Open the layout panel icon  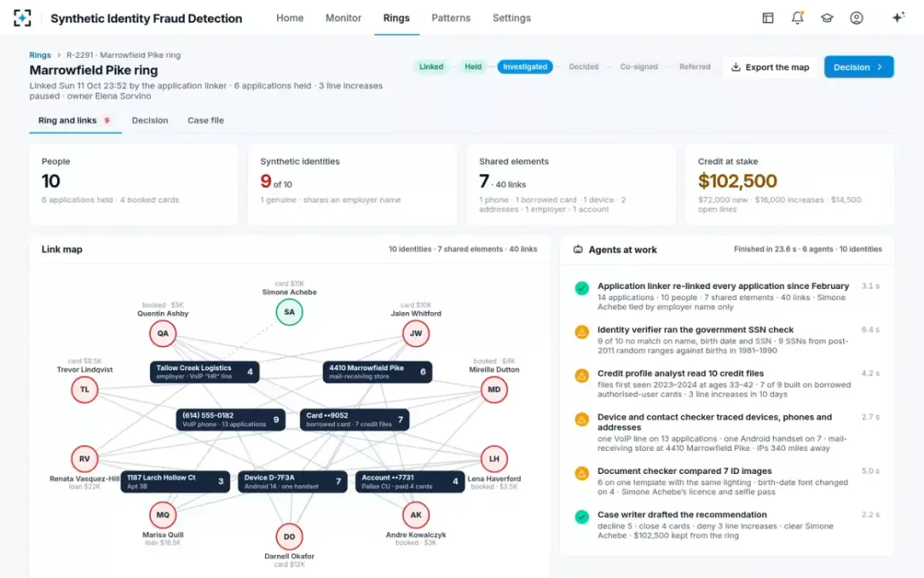[x=768, y=18]
